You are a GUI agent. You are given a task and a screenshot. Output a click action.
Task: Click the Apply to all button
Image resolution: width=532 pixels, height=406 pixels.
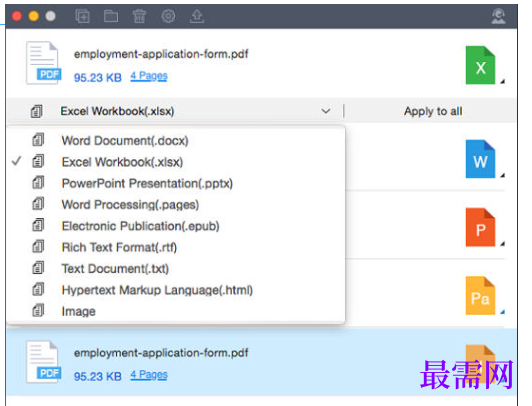point(433,111)
